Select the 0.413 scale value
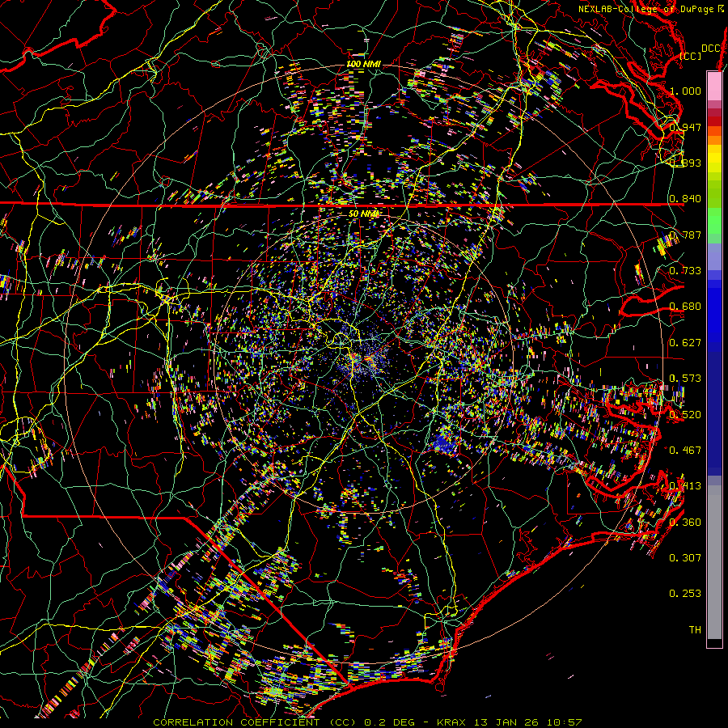Screen dimensions: 728x728 [685, 486]
